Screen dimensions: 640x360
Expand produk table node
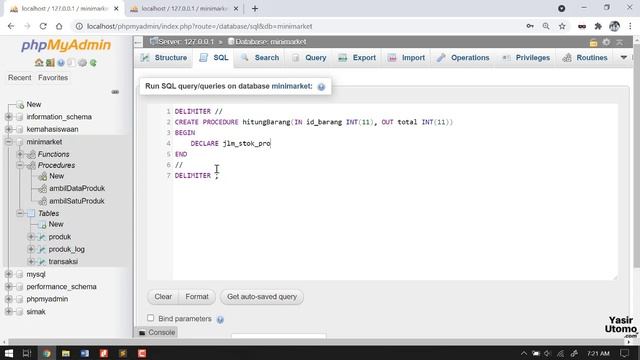point(31,236)
